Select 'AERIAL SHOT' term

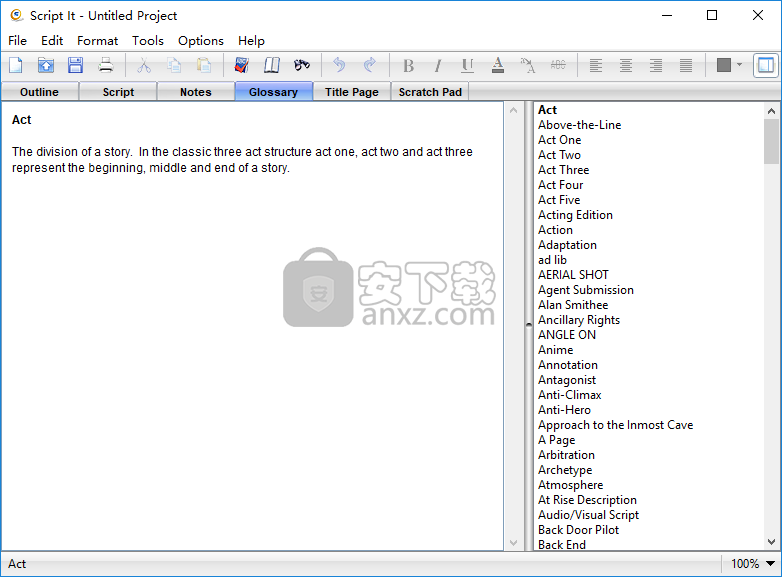click(x=573, y=275)
